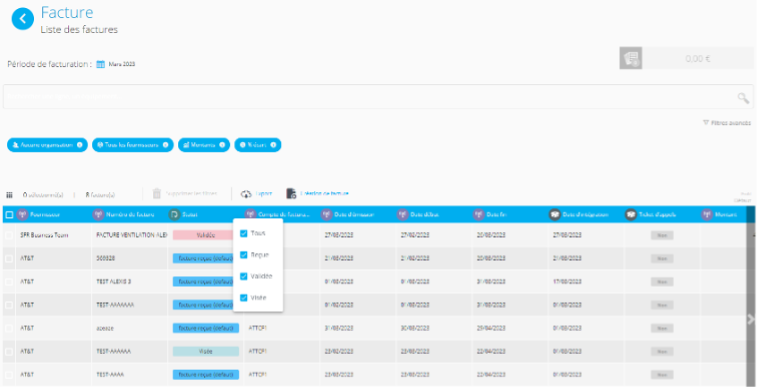The height and width of the screenshot is (388, 758).
Task: Click the Date d'émission column icon
Action: 326,215
